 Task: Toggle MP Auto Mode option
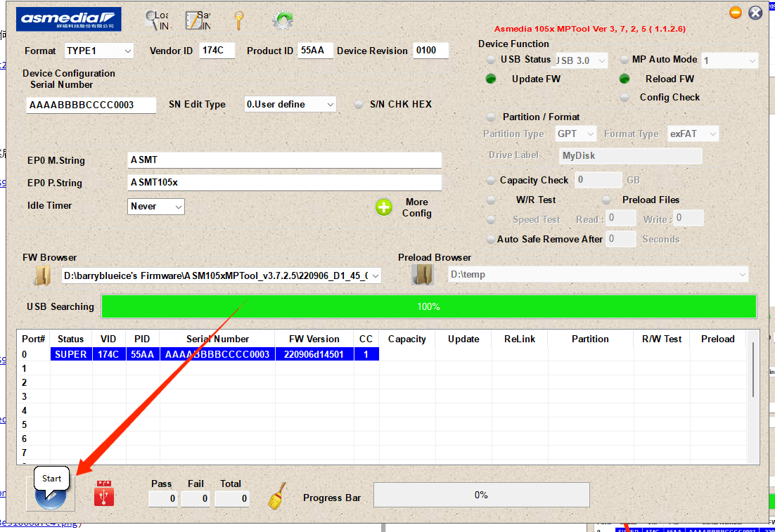(x=625, y=60)
